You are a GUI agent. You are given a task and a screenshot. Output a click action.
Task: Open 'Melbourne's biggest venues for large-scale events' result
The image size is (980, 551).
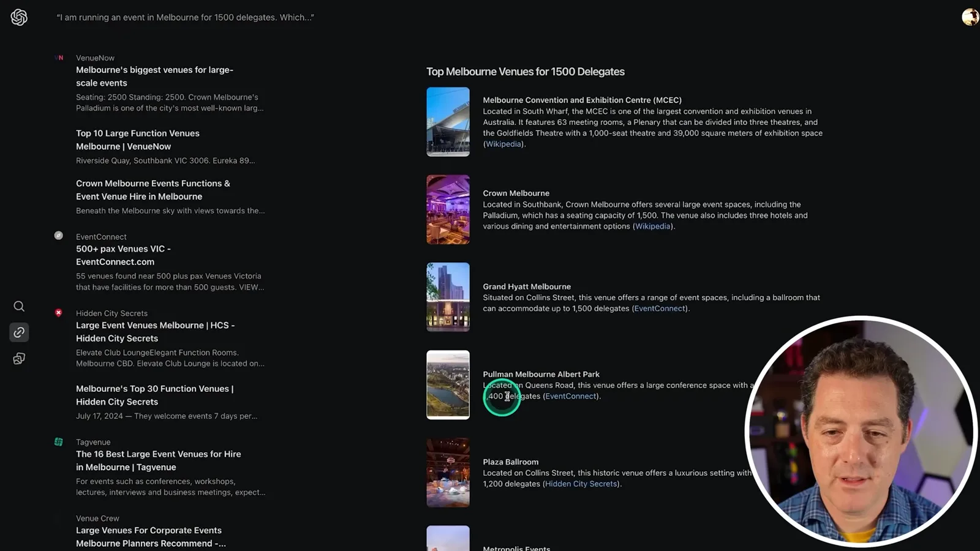coord(154,77)
